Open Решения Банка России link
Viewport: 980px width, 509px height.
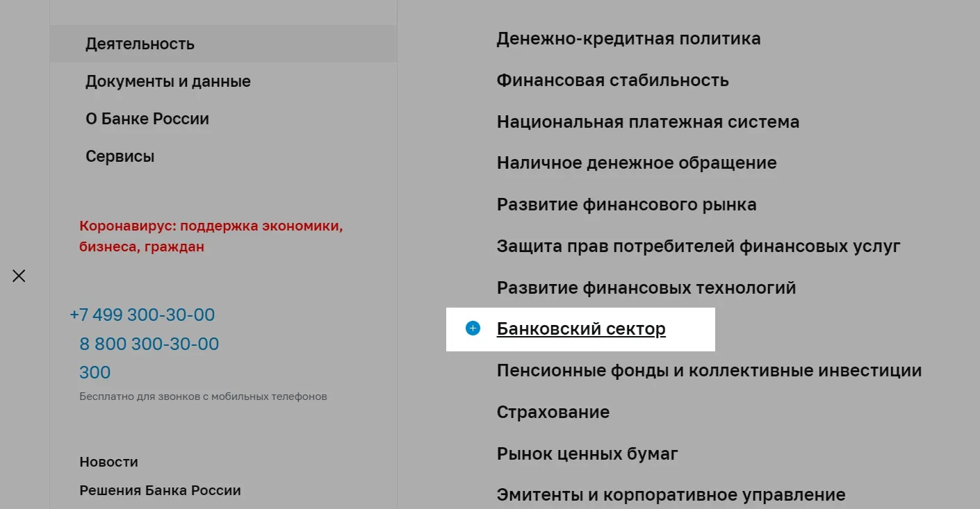click(161, 490)
